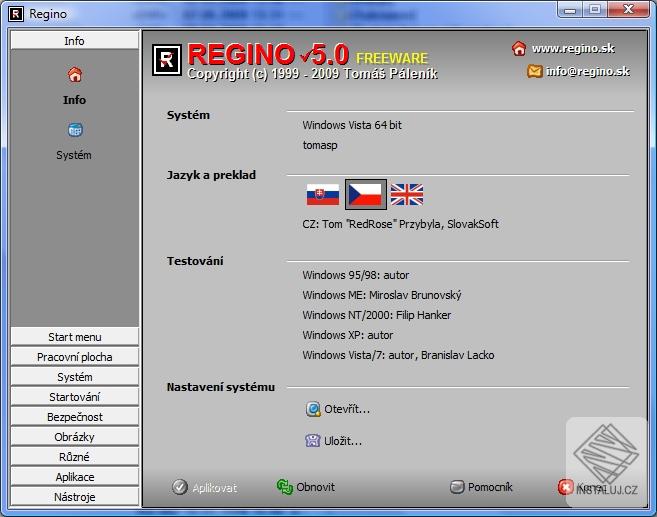Viewport: 657px width, 517px height.
Task: Select the Slovak flag language
Action: coord(323,195)
